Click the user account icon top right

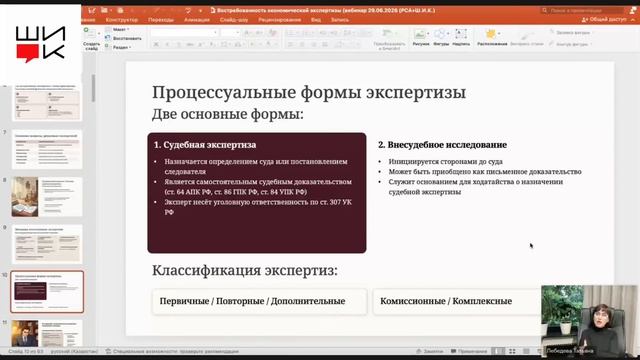[x=633, y=10]
